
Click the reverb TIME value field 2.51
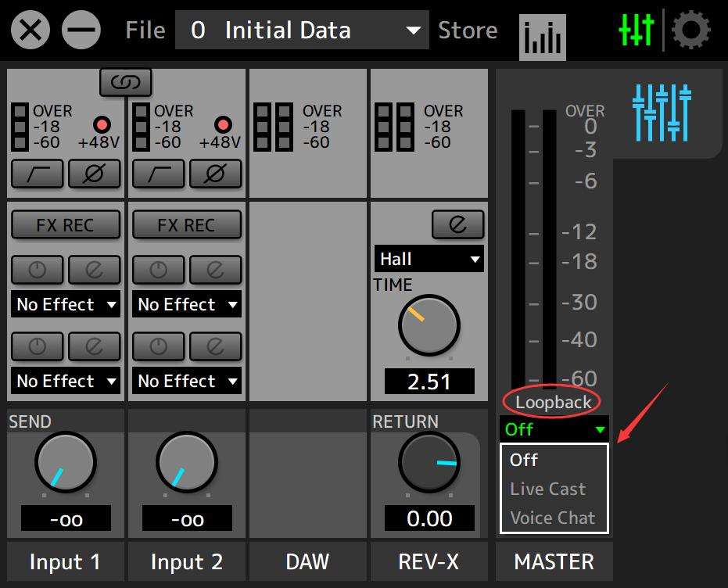pyautogui.click(x=429, y=382)
